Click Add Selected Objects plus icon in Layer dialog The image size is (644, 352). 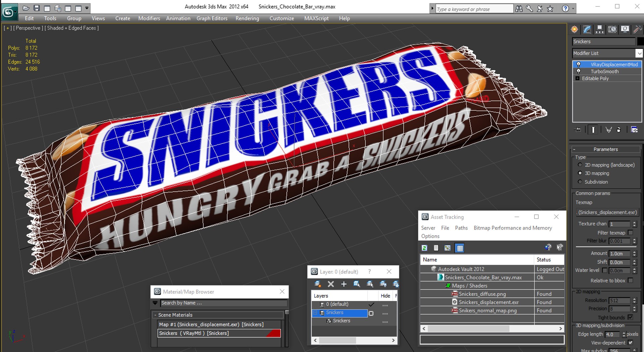coord(344,284)
